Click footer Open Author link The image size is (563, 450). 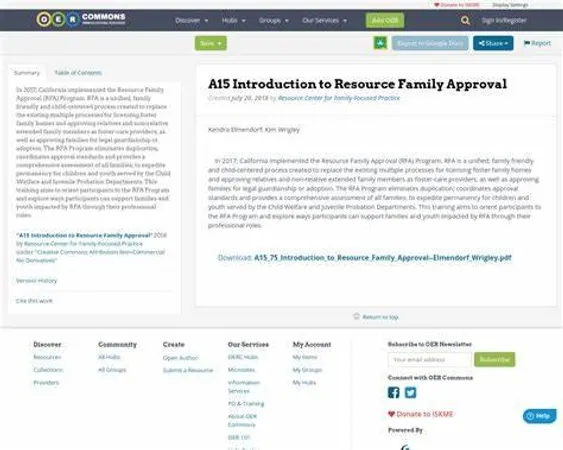point(180,358)
